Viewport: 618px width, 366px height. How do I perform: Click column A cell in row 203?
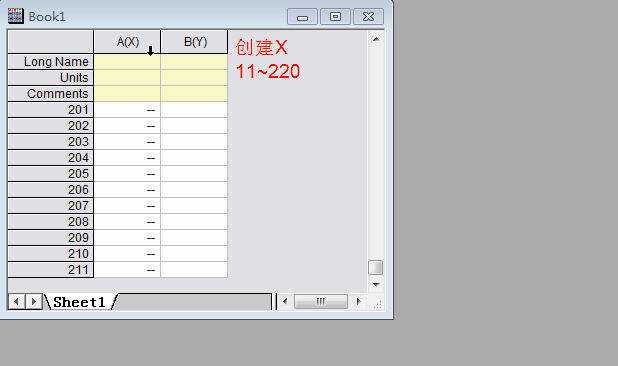[127, 142]
